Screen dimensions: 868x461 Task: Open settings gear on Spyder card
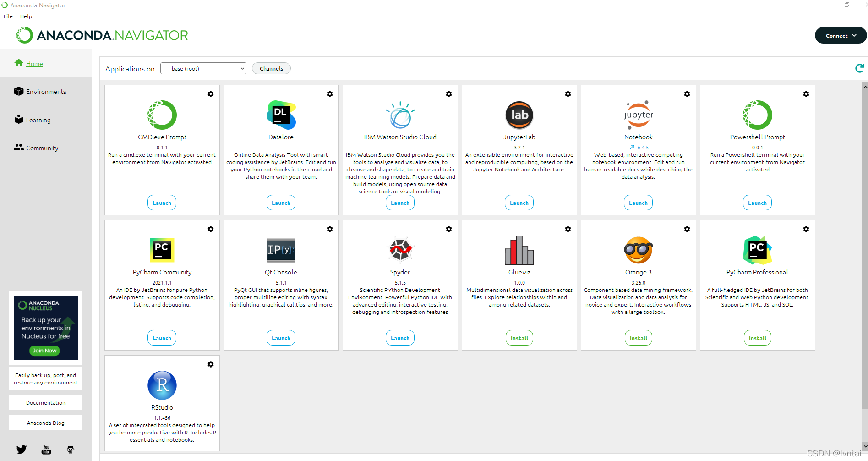(449, 229)
